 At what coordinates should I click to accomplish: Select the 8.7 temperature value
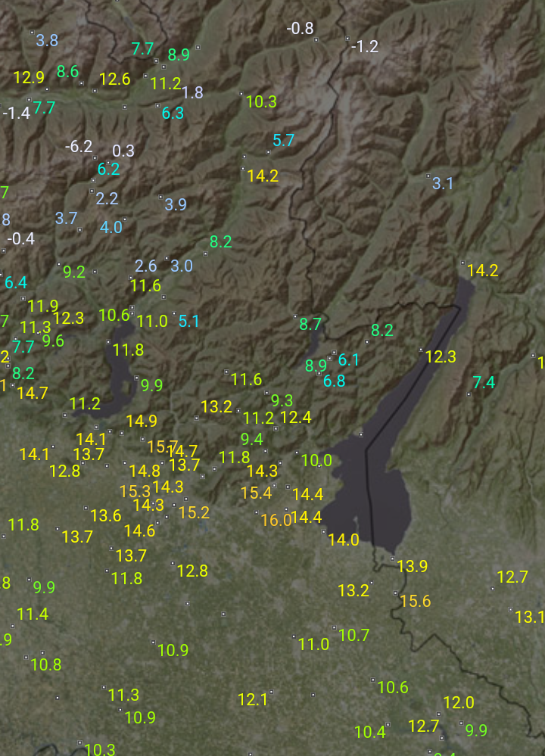[x=310, y=325]
